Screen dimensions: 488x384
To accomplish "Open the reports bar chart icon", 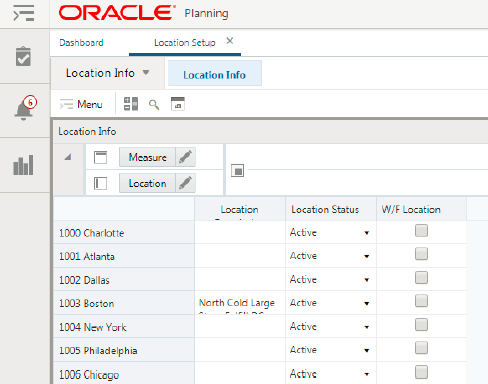I will (x=23, y=165).
